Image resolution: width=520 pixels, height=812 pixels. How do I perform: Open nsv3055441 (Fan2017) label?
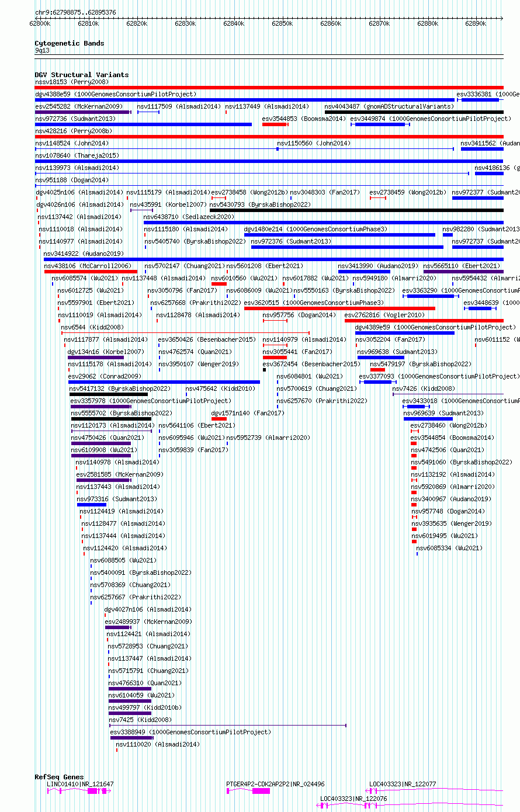tap(297, 352)
